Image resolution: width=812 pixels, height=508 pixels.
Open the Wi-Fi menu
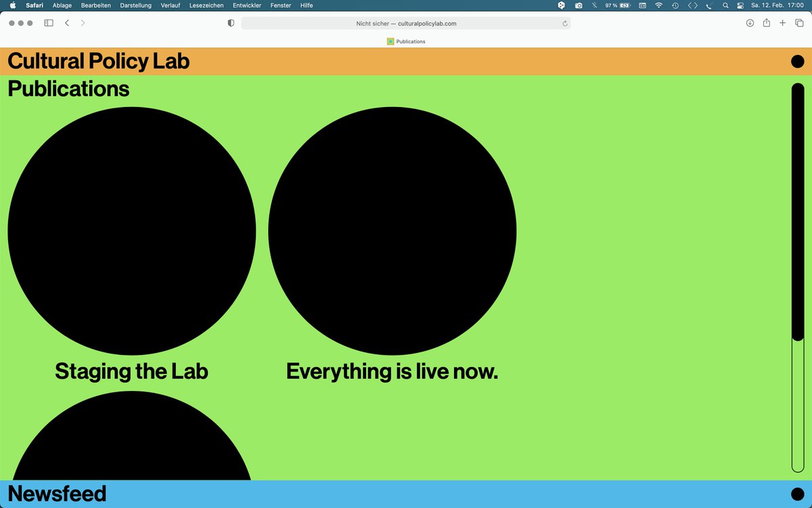tap(658, 5)
